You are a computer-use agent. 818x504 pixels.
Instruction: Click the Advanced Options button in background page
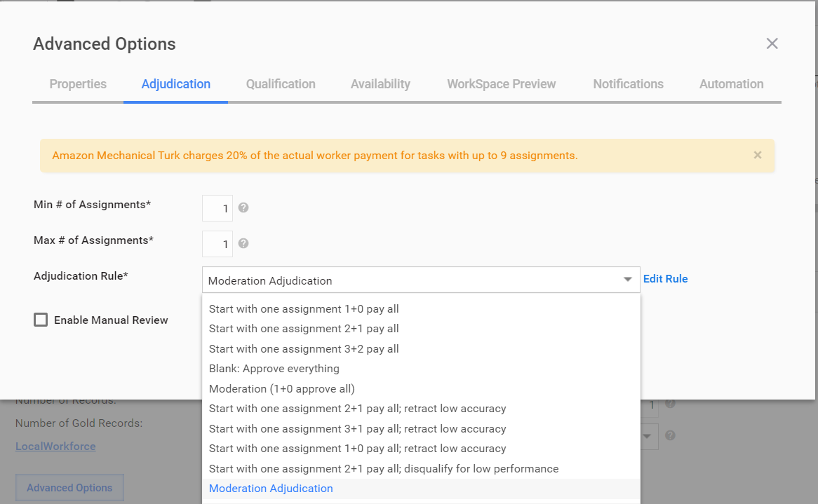[69, 488]
